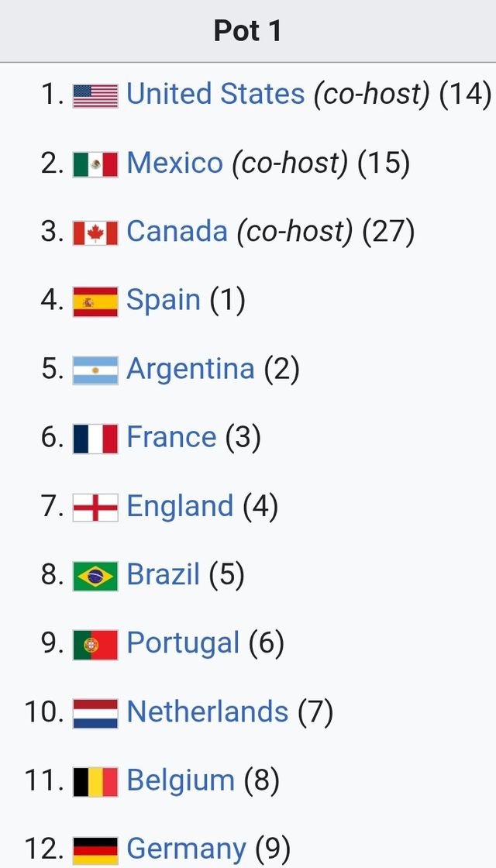The width and height of the screenshot is (496, 868).
Task: Click the Canada maple leaf flag
Action: (x=95, y=232)
